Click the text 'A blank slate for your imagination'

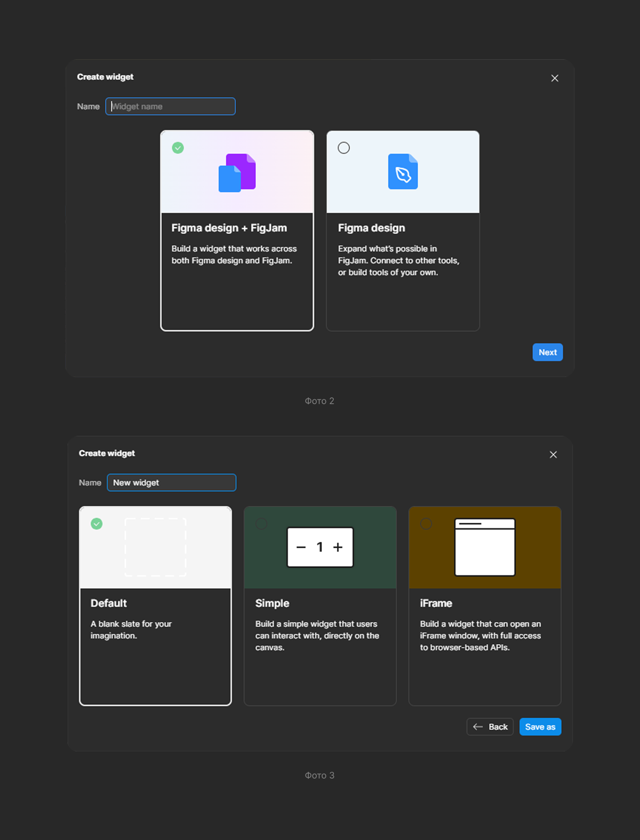click(131, 630)
